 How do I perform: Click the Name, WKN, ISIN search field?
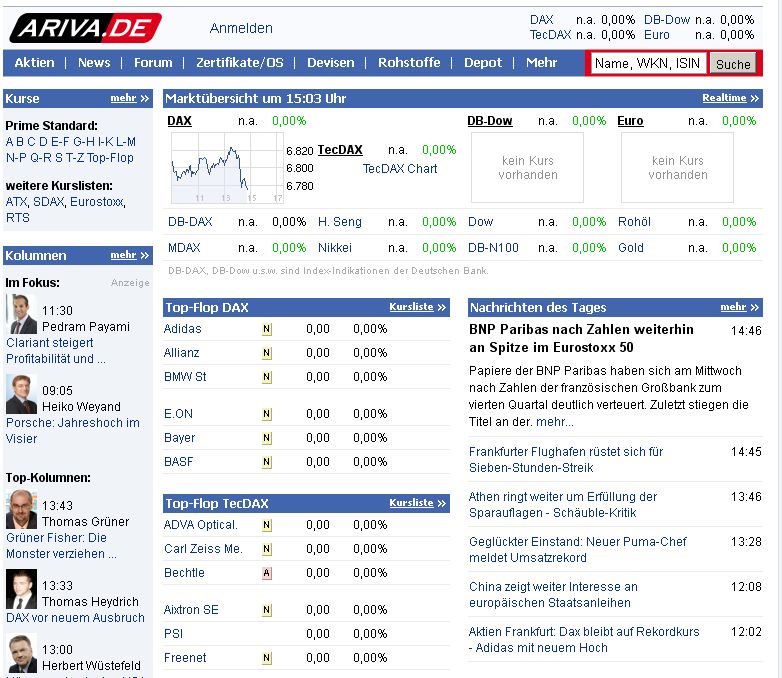pyautogui.click(x=648, y=63)
